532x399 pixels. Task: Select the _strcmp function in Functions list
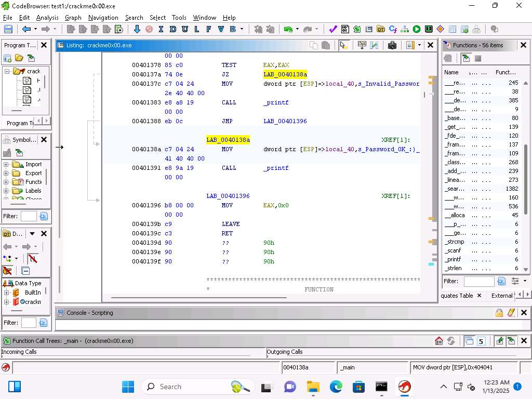click(x=455, y=242)
